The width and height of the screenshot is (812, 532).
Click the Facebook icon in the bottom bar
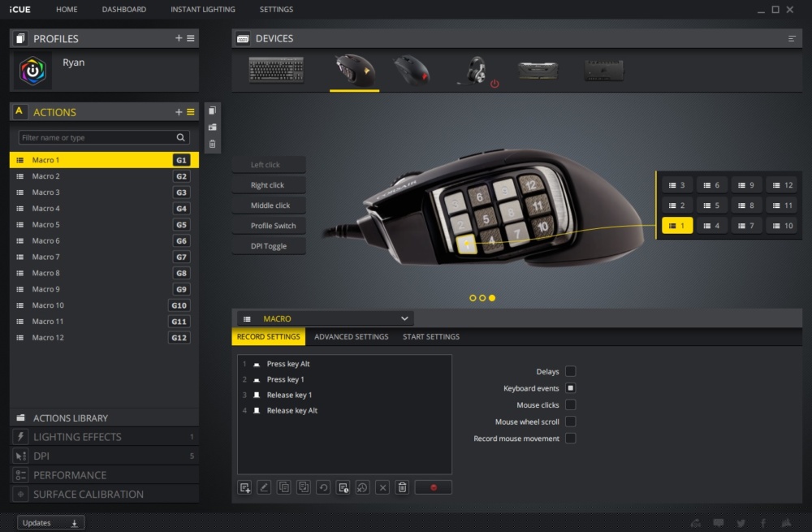pyautogui.click(x=762, y=523)
